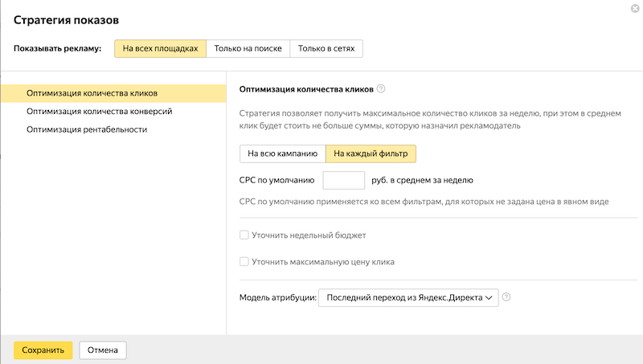Screen dimensions: 643x364
Task: Select the На каждый фильтр option
Action: (x=371, y=153)
